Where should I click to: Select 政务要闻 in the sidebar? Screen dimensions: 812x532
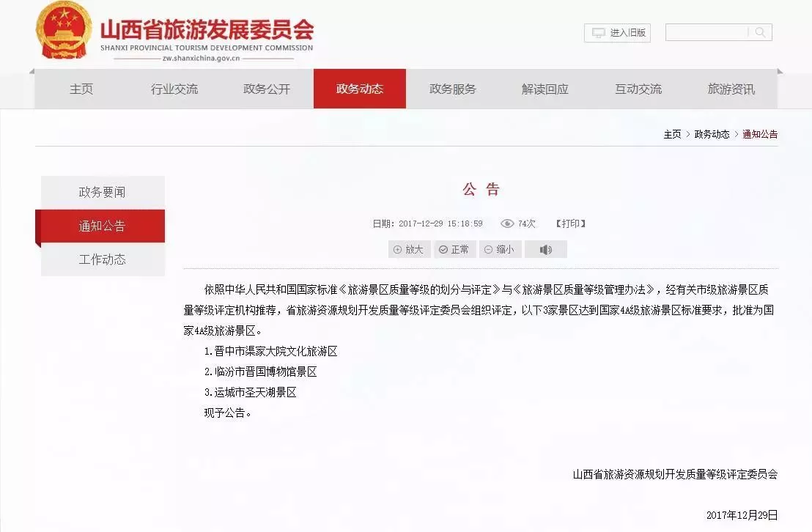(102, 193)
